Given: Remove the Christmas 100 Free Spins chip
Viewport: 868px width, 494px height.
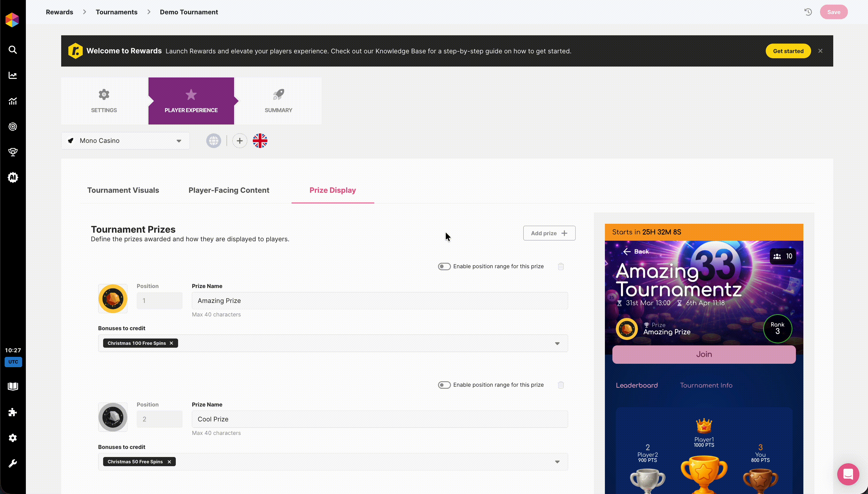Looking at the screenshot, I should click(x=171, y=343).
